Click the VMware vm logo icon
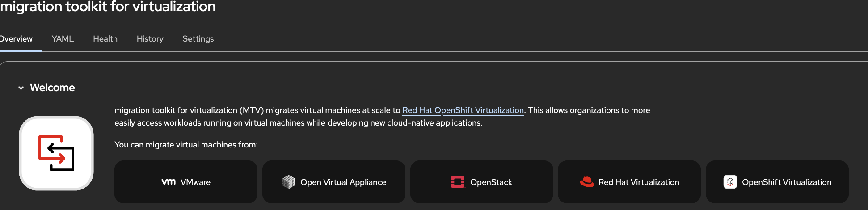 (x=169, y=182)
